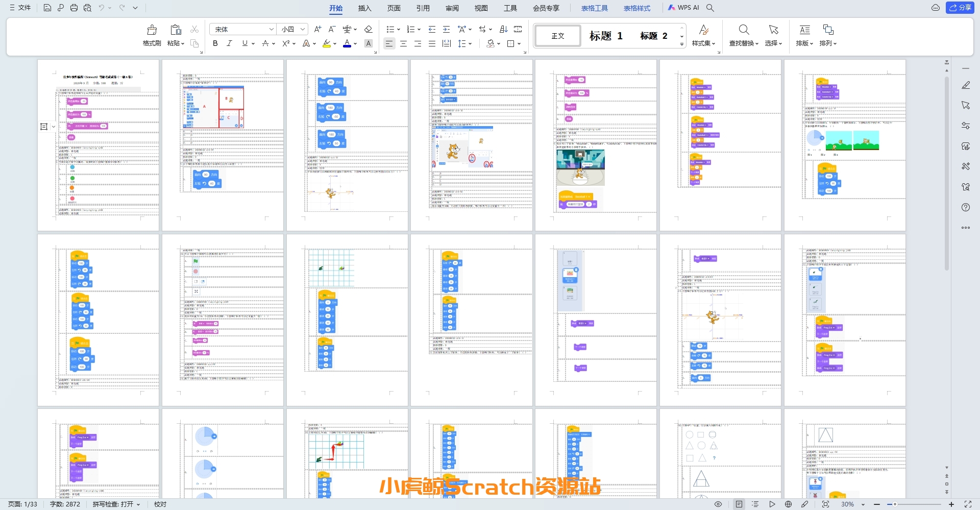The image size is (980, 510).
Task: Toggle eye protection mode icon in status bar
Action: [x=718, y=504]
